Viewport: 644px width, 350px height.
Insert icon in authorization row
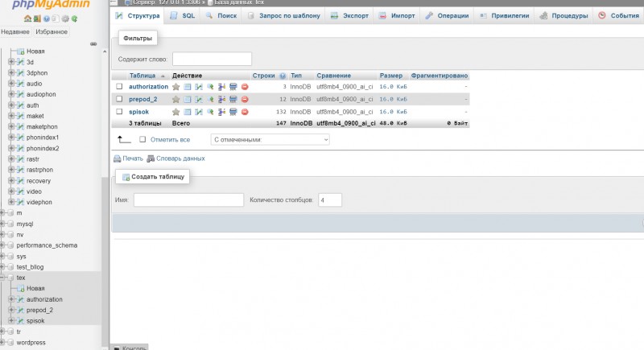click(222, 87)
